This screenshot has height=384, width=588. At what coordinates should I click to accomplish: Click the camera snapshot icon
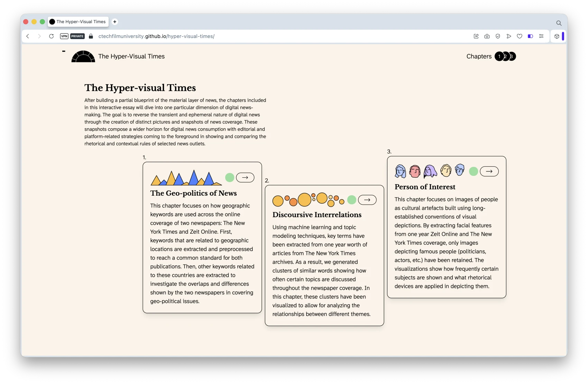point(487,36)
